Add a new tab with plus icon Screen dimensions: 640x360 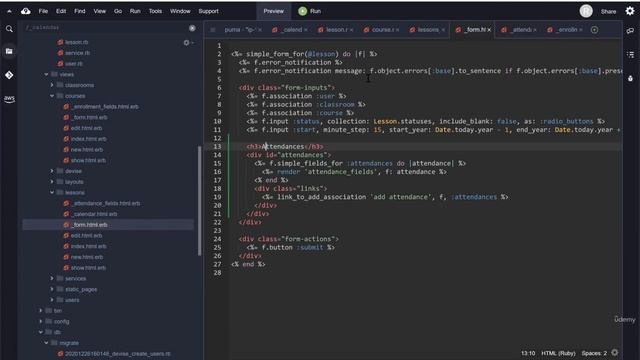pyautogui.click(x=594, y=30)
